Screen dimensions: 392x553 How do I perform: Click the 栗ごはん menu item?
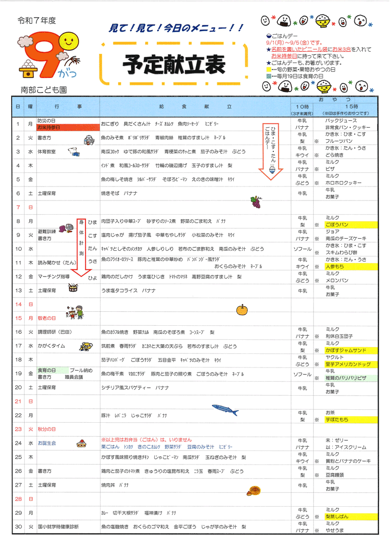[x=110, y=447]
